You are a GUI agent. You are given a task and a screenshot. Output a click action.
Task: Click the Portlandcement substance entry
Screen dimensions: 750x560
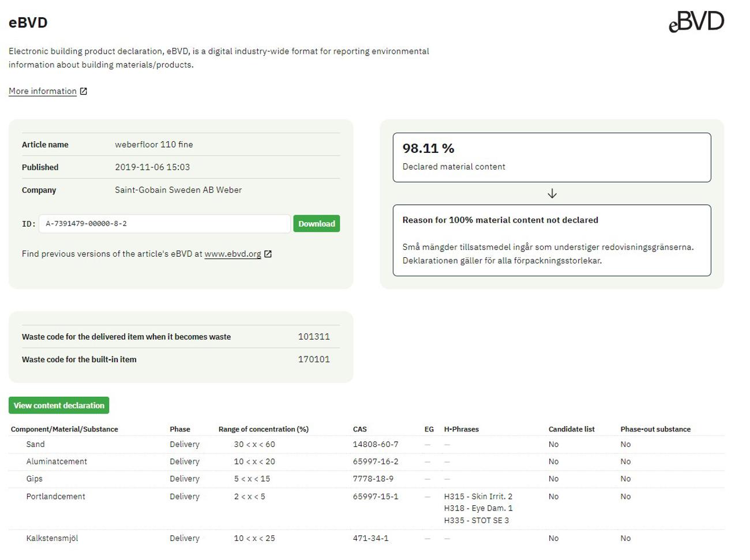click(55, 497)
